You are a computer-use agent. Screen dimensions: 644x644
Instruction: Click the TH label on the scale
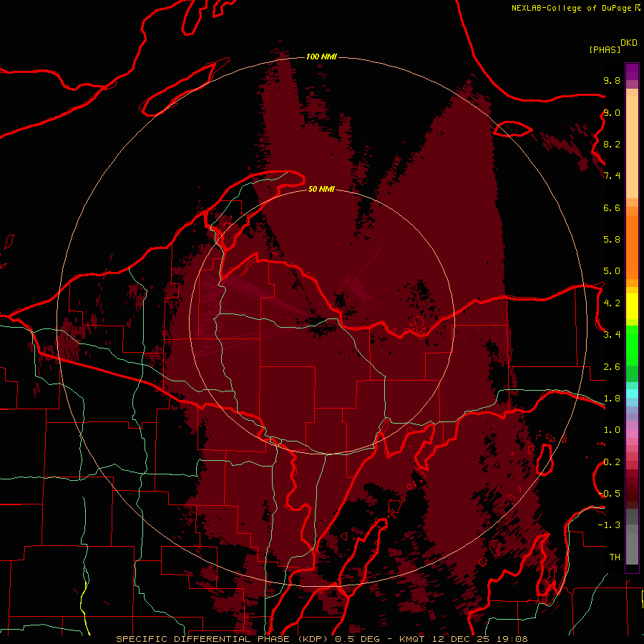click(x=615, y=557)
